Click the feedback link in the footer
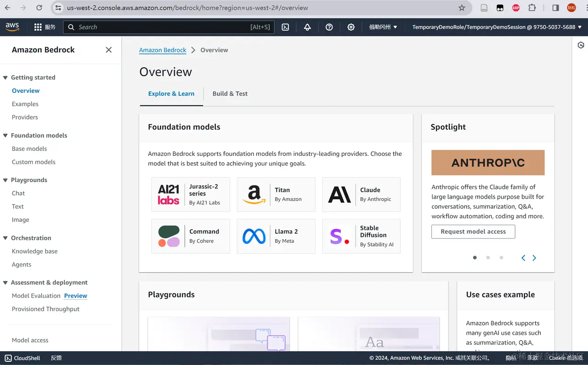Screen dimensions: 588x365 tap(56, 358)
